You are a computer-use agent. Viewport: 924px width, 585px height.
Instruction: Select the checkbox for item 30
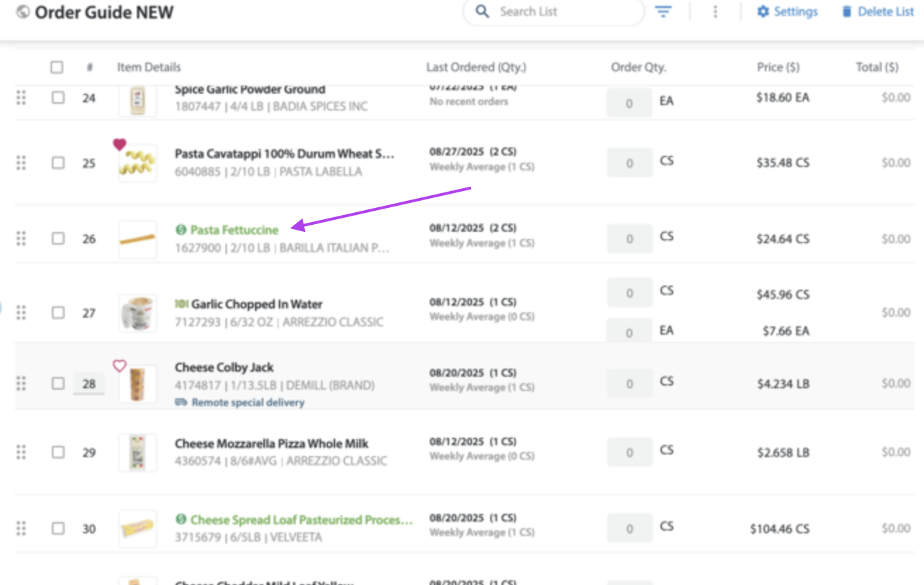pyautogui.click(x=58, y=528)
